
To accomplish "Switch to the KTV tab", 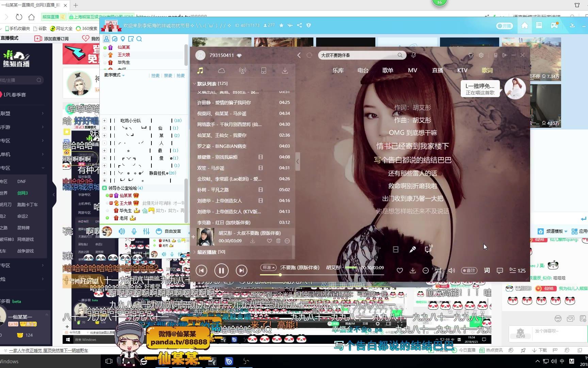I will (x=462, y=70).
